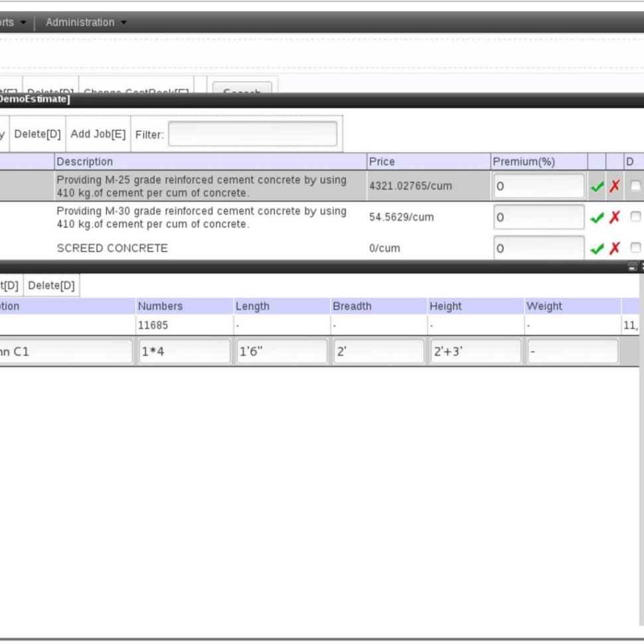Select the Length field showing 1'6''
The height and width of the screenshot is (644, 644).
pyautogui.click(x=281, y=351)
